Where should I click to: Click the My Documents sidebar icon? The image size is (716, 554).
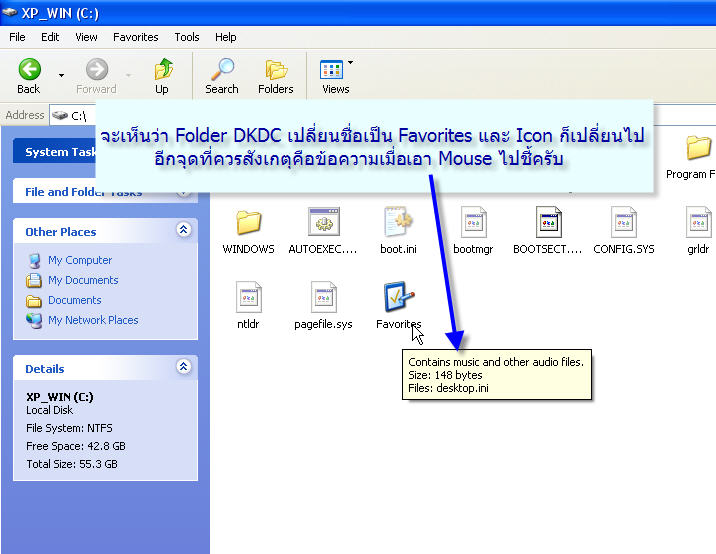(x=34, y=280)
